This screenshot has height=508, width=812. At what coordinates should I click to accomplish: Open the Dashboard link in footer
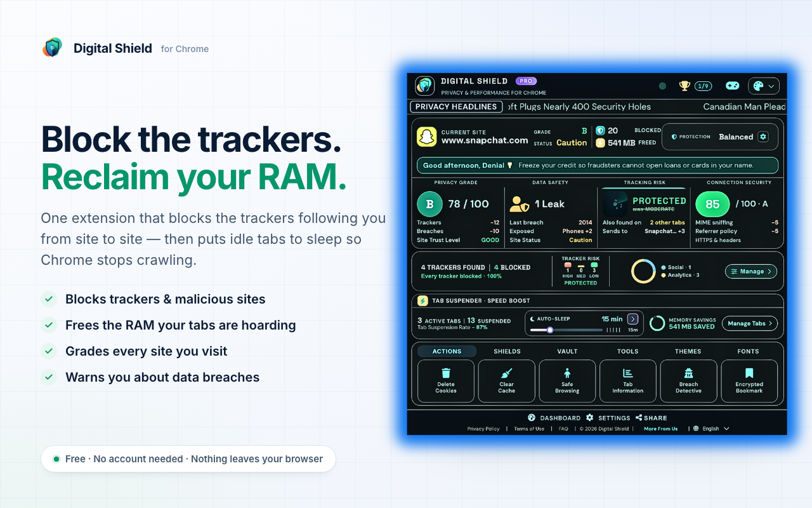554,418
